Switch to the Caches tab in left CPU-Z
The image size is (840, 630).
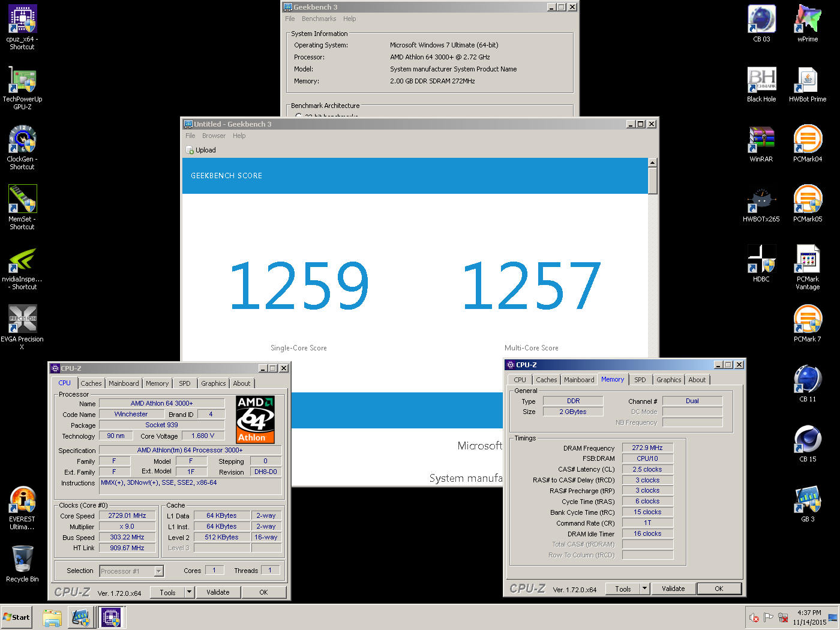91,383
